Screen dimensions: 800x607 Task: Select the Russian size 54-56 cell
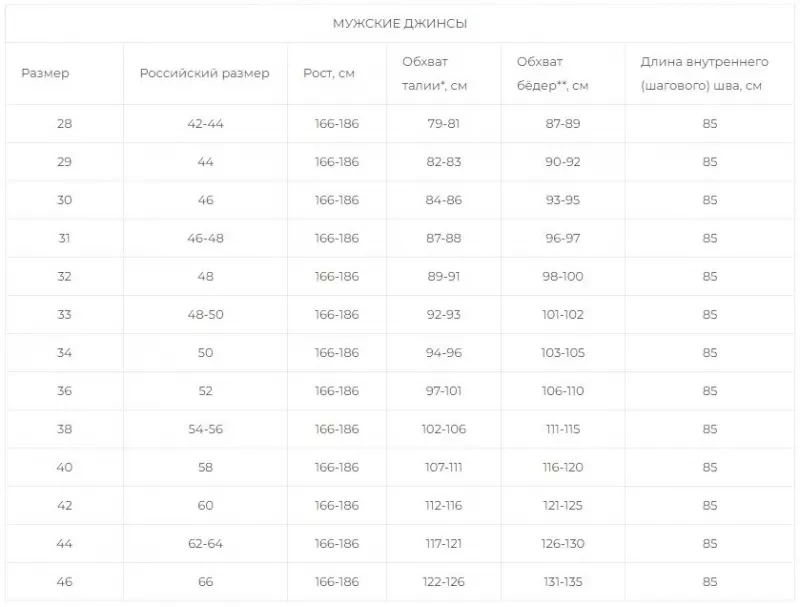coord(205,429)
